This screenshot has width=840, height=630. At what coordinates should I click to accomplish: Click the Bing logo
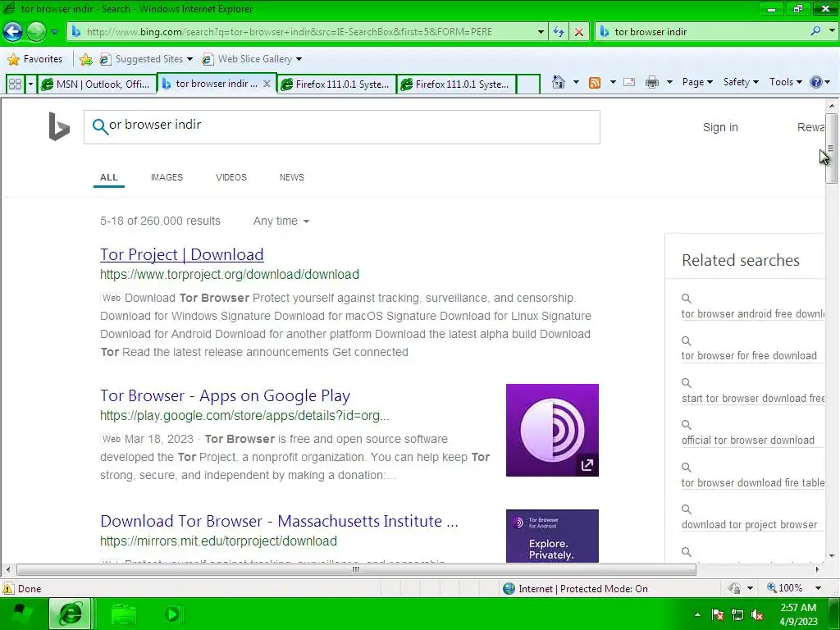pos(59,126)
